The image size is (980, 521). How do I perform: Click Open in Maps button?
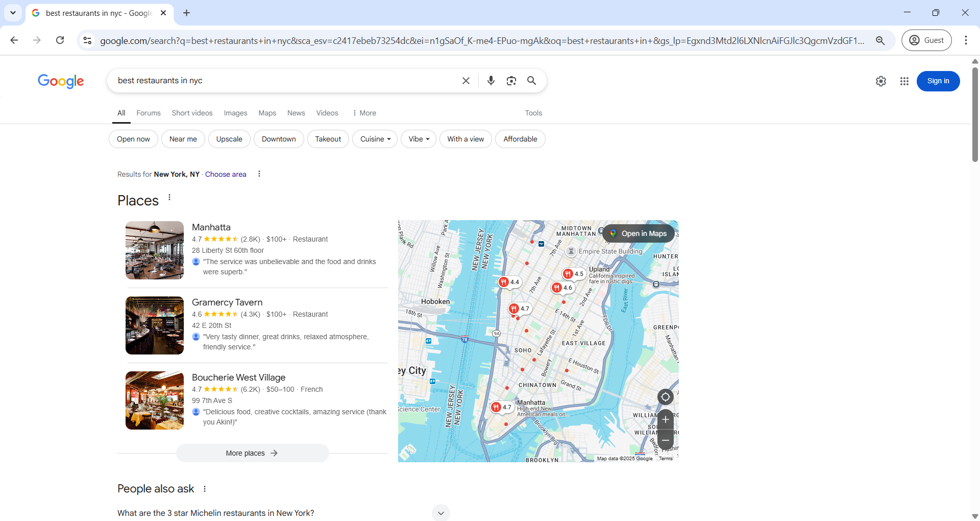click(x=639, y=233)
